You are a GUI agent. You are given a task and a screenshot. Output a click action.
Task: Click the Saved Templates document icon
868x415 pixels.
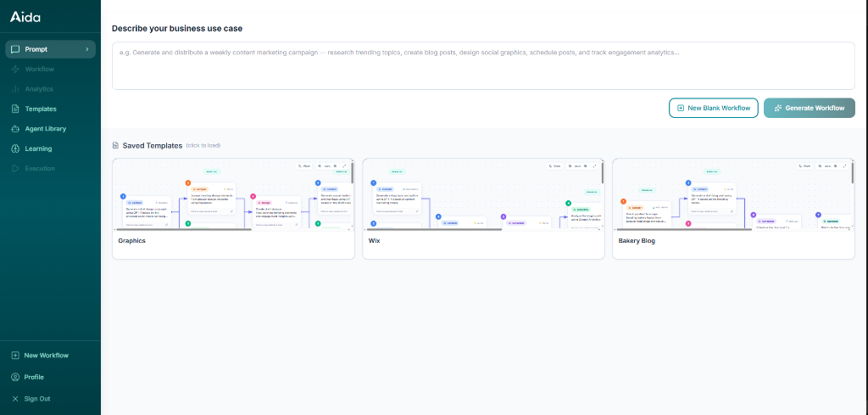(115, 146)
